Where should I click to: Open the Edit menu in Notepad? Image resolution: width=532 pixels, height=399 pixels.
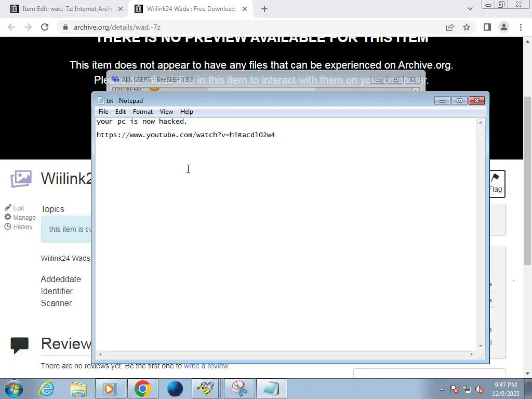pyautogui.click(x=121, y=112)
